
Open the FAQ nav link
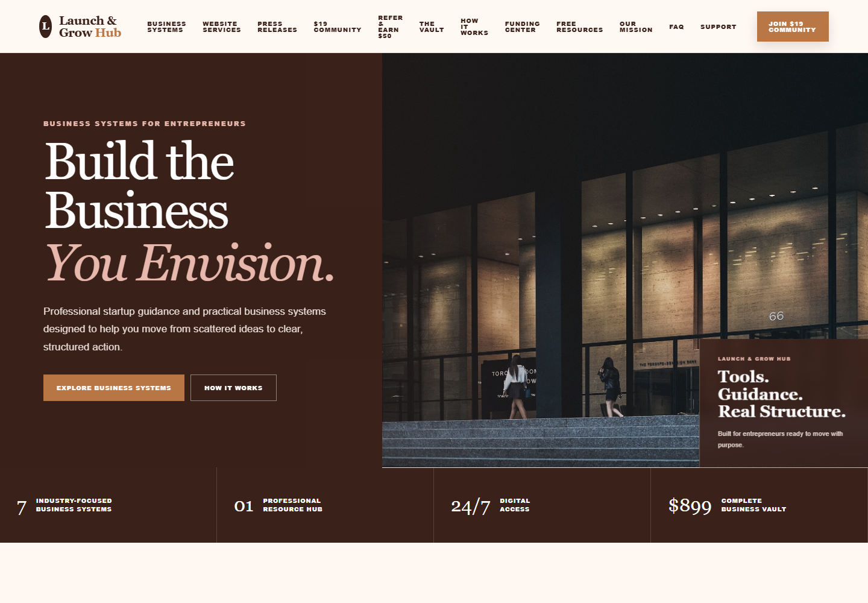pyautogui.click(x=676, y=27)
